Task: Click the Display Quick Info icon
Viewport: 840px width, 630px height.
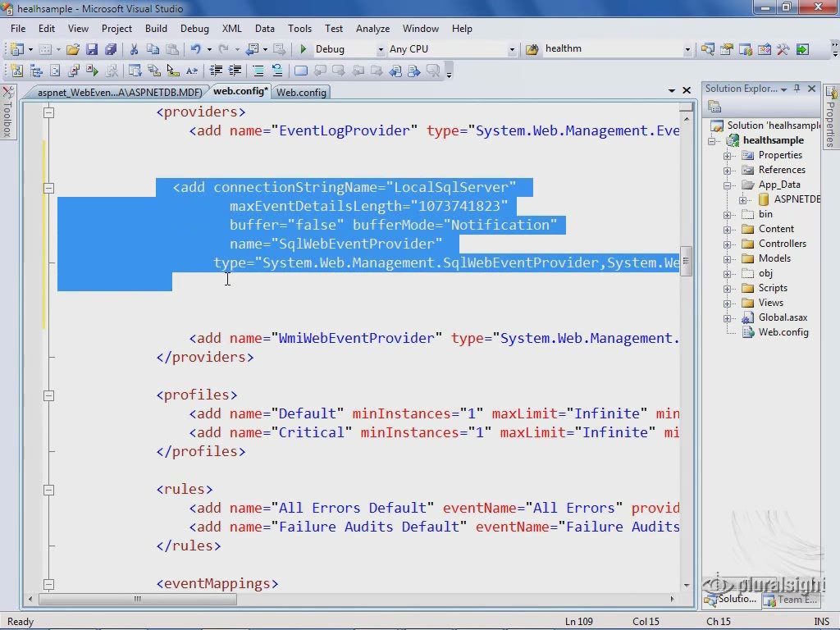Action: click(172, 71)
